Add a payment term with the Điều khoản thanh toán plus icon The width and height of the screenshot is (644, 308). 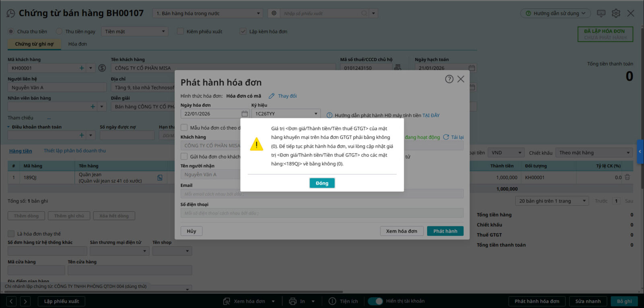pos(82,135)
